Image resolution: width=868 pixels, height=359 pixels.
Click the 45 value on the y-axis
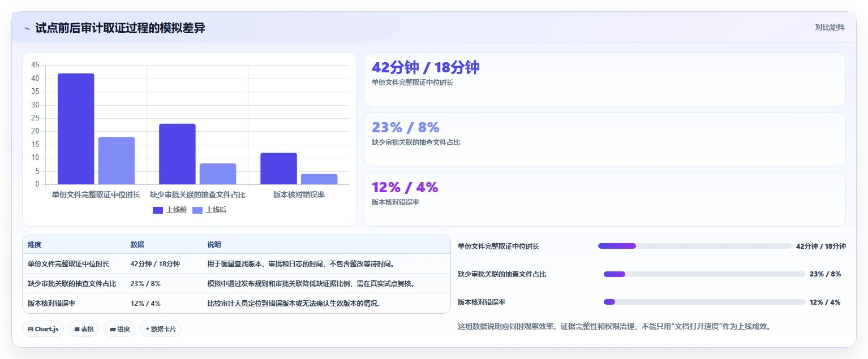35,65
